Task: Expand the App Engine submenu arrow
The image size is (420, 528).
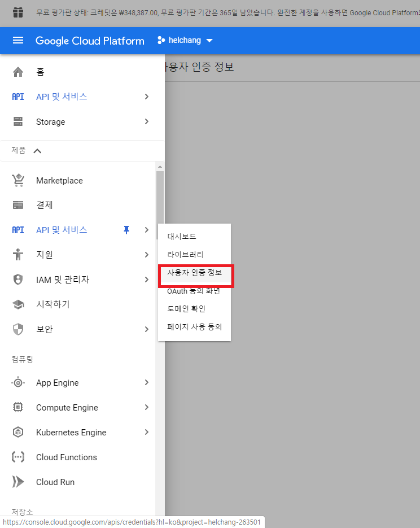Action: (146, 382)
